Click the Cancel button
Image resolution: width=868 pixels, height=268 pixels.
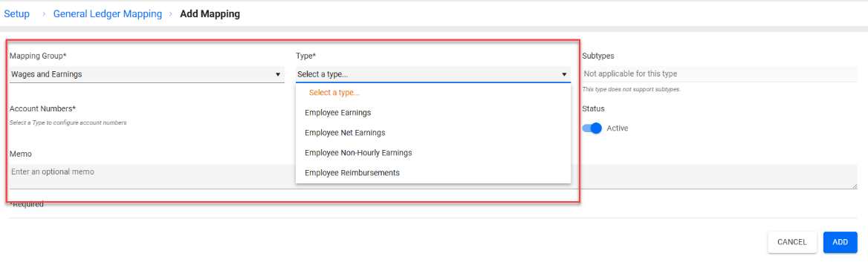[792, 242]
